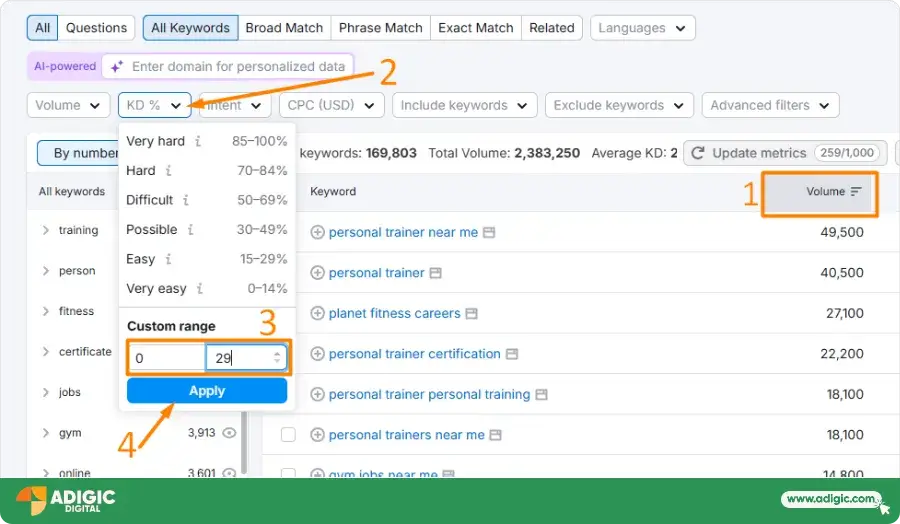Switch to the Related tab

click(x=552, y=28)
